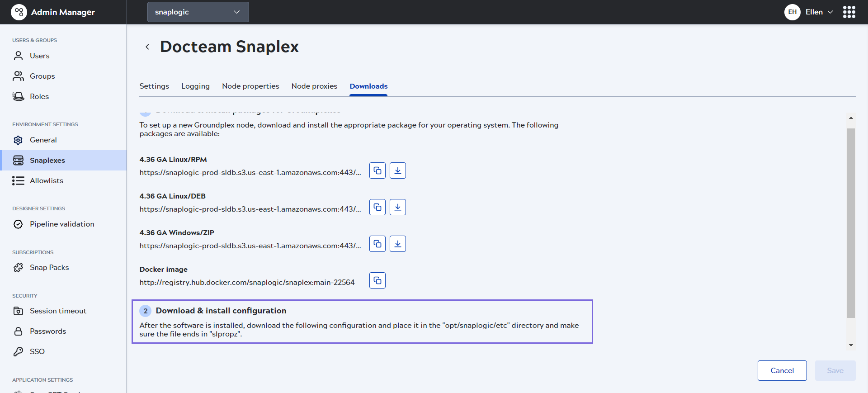This screenshot has height=393, width=868.
Task: Download the 4.36 GA Linux/RPM package
Action: click(x=397, y=170)
